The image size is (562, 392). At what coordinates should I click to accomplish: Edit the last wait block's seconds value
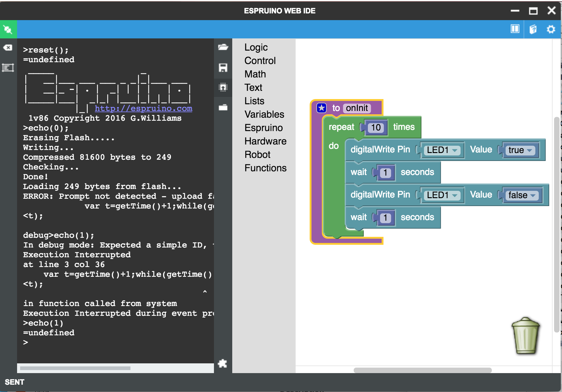pyautogui.click(x=385, y=218)
